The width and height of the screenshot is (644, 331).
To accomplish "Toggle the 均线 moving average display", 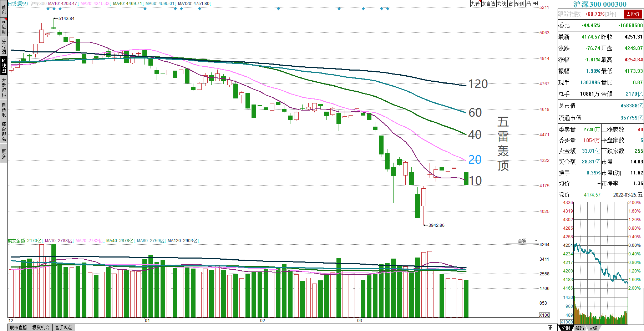I will click(502, 4).
